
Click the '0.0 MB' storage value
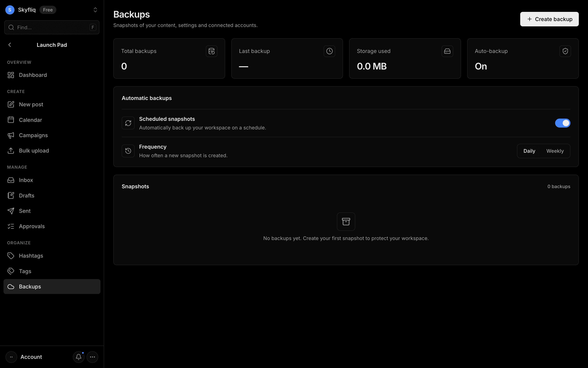(372, 66)
